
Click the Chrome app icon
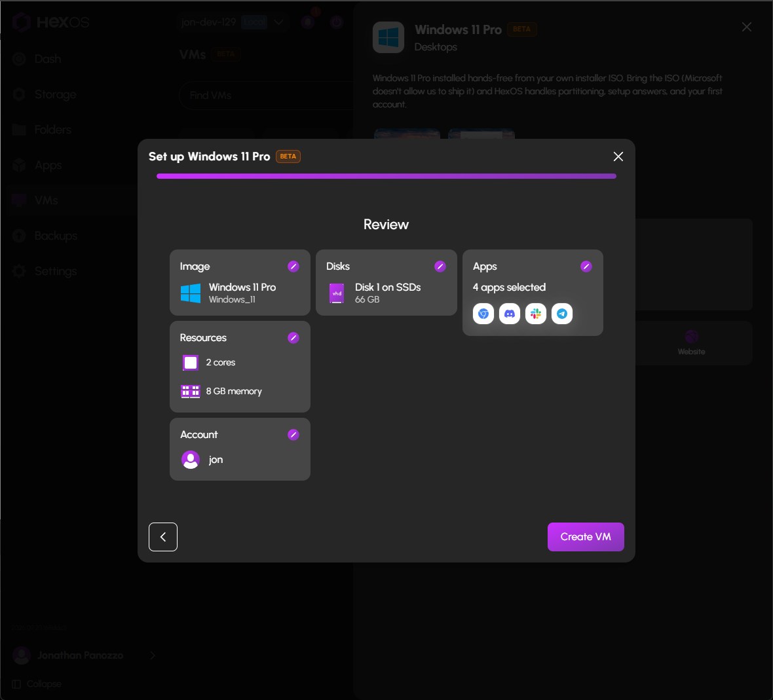(x=483, y=314)
